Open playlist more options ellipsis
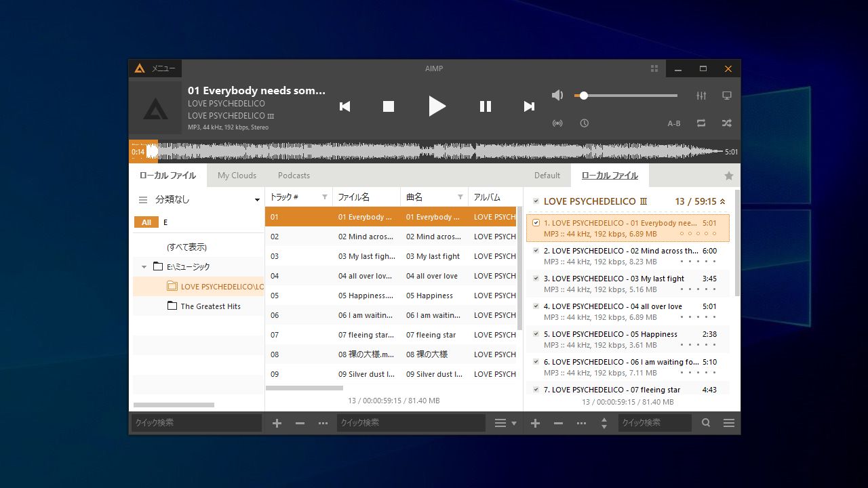868x488 pixels. [x=581, y=423]
